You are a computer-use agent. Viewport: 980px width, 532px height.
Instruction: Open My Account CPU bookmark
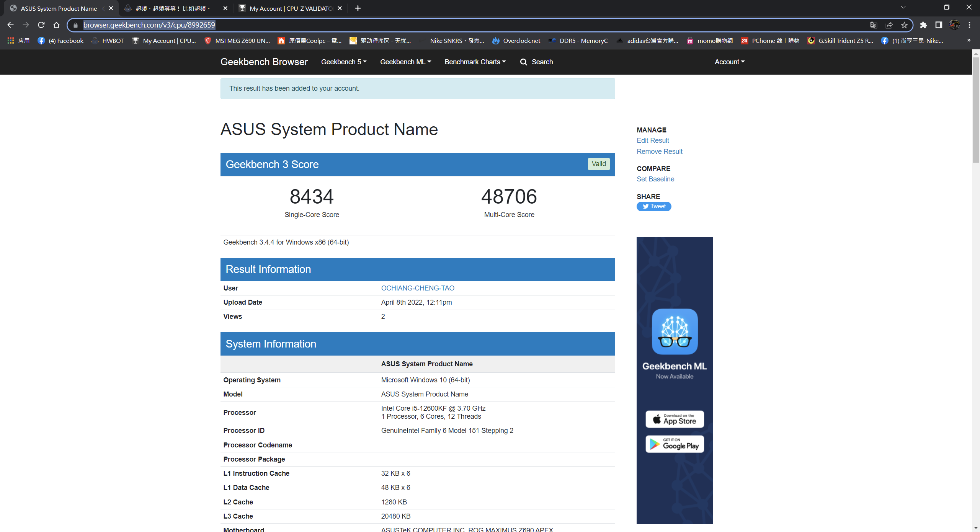164,41
